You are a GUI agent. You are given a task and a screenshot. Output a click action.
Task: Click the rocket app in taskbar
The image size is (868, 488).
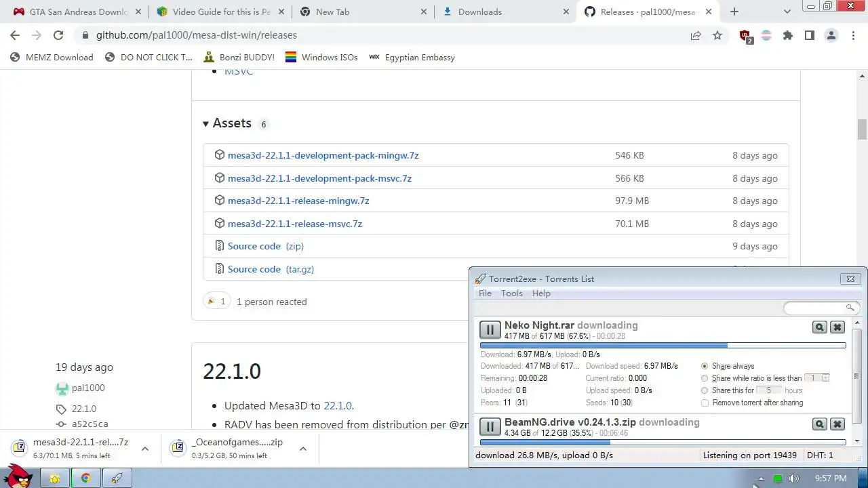click(117, 478)
